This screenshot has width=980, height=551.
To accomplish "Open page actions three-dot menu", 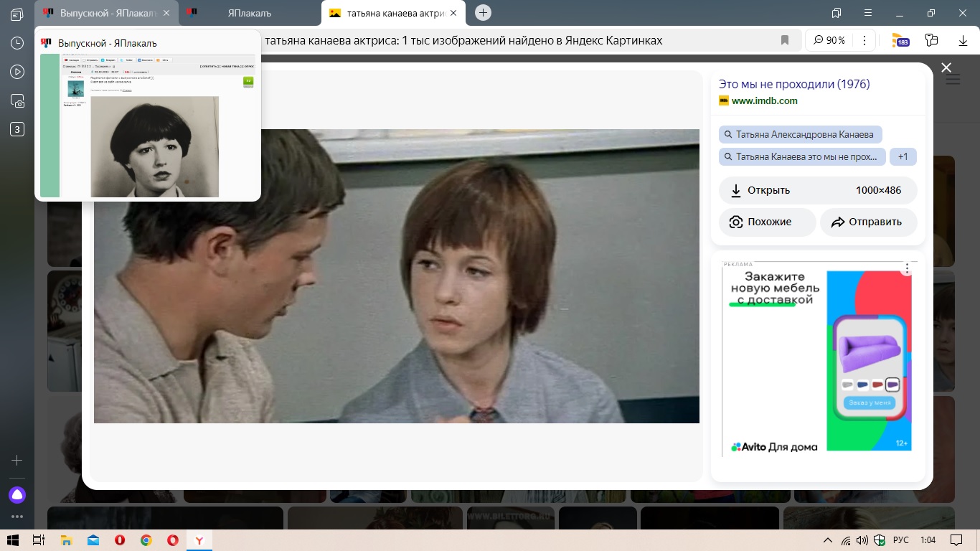I will coord(864,40).
